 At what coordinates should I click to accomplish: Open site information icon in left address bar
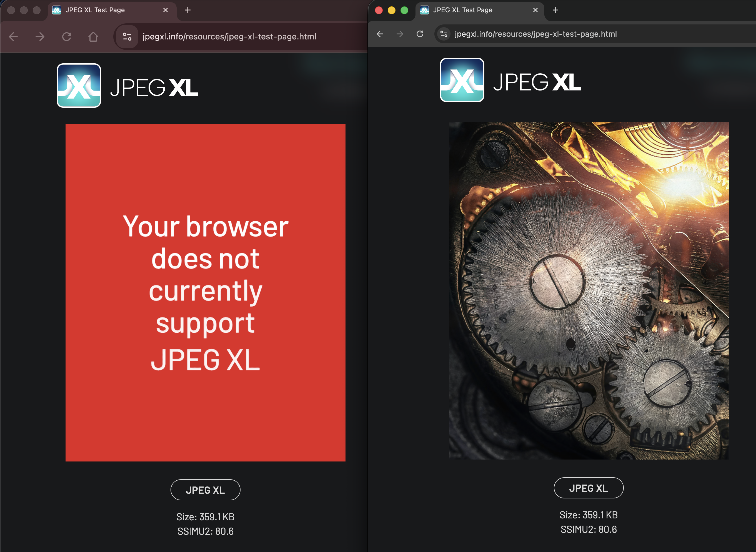click(127, 36)
